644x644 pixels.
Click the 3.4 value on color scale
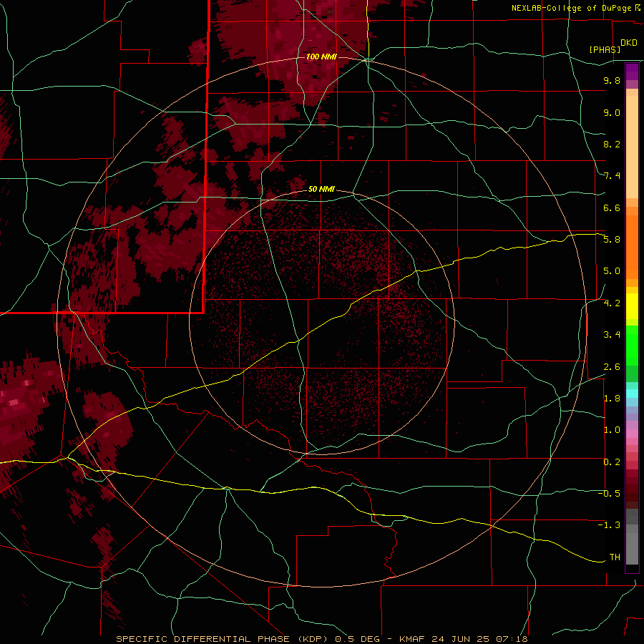point(612,335)
